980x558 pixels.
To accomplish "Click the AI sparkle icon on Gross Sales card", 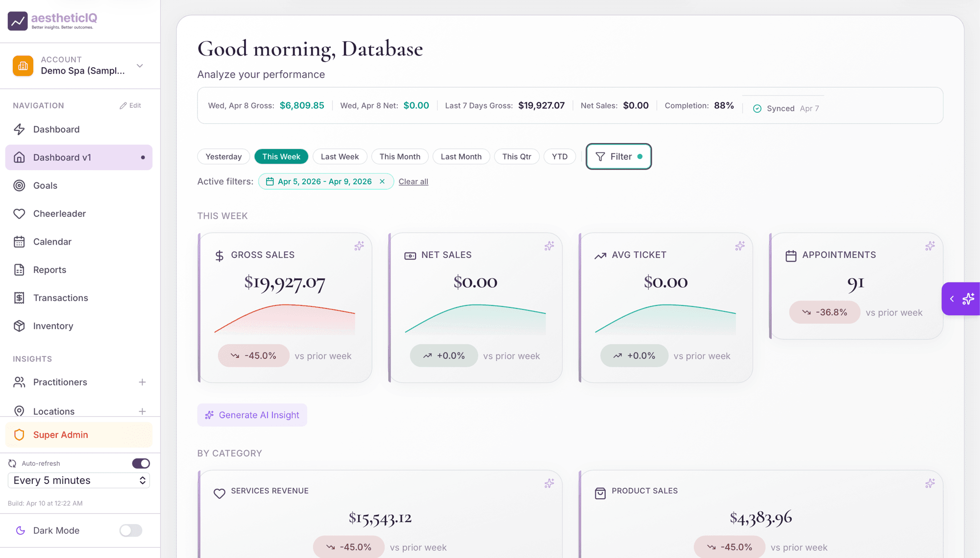I will [x=359, y=246].
